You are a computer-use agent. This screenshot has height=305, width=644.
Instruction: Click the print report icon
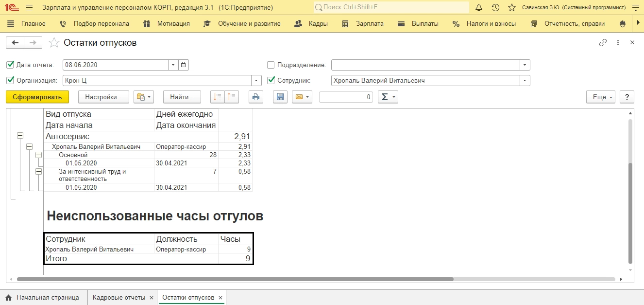tap(256, 97)
